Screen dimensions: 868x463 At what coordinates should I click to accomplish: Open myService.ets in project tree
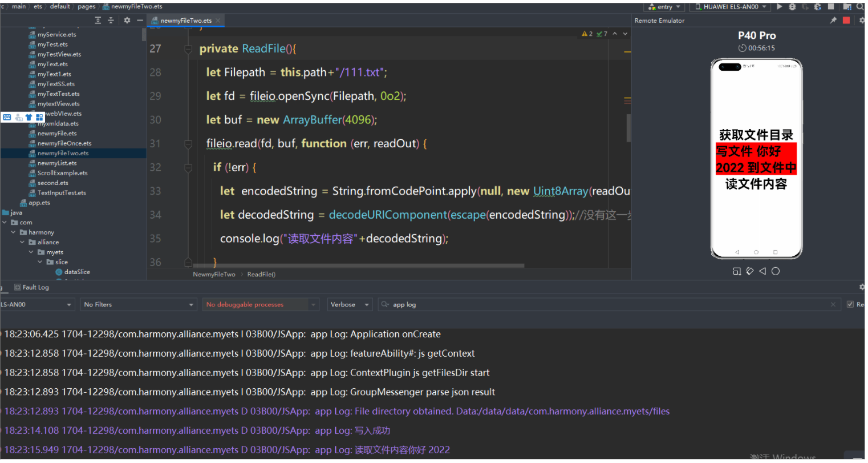pyautogui.click(x=56, y=34)
